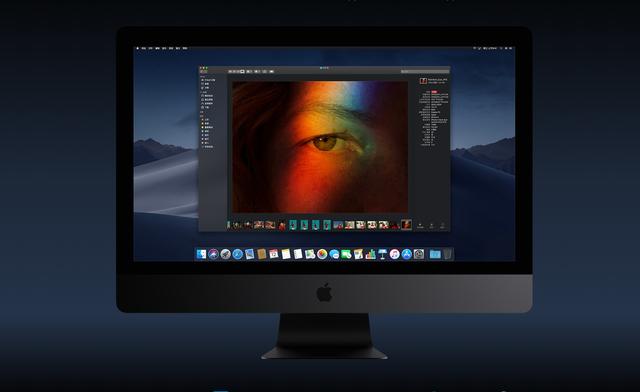Open Finder from the dock
Viewport: 640px width, 392px height.
pos(201,254)
